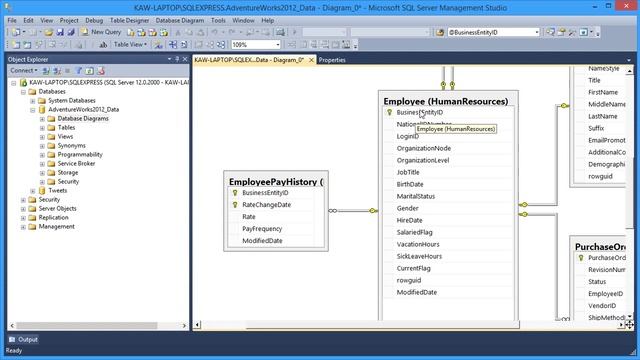Open the Tools menu
640x360 pixels.
click(x=218, y=20)
